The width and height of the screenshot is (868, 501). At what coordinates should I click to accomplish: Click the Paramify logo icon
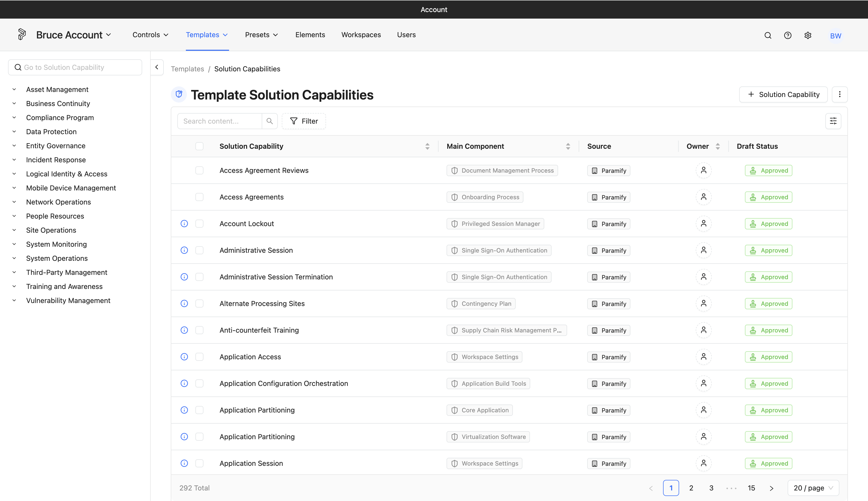(22, 34)
